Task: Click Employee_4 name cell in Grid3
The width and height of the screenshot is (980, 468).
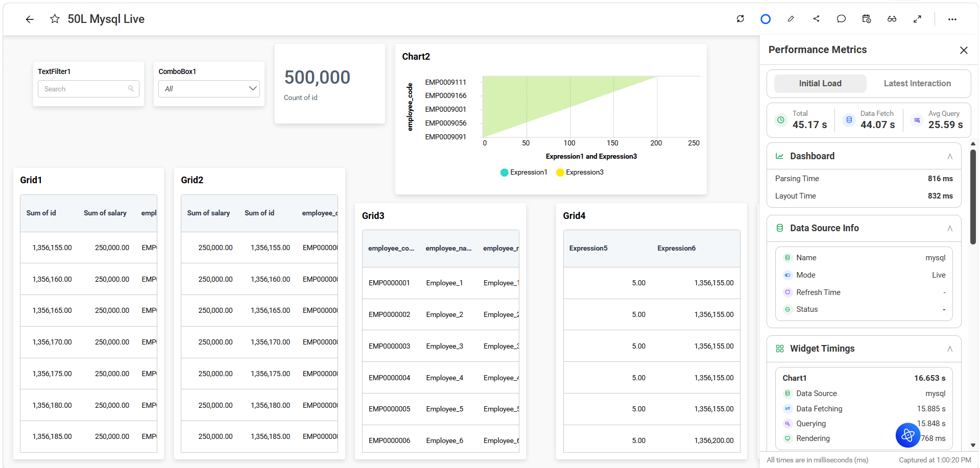Action: point(445,378)
